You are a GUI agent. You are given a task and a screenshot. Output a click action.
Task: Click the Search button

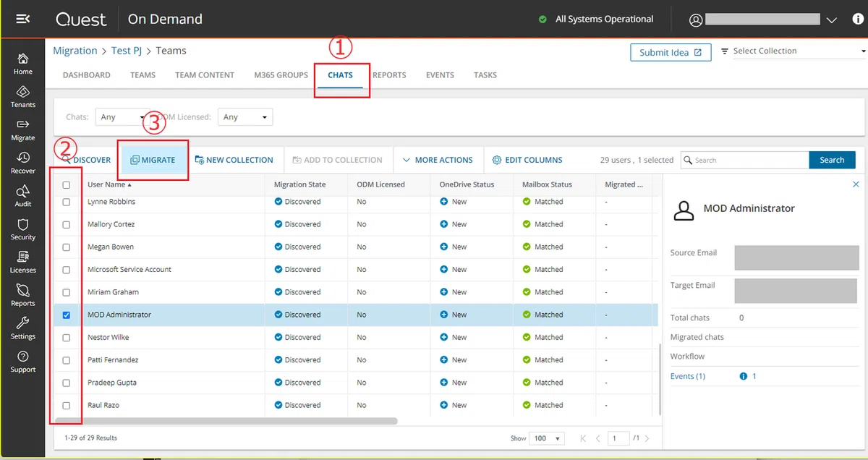coord(832,161)
